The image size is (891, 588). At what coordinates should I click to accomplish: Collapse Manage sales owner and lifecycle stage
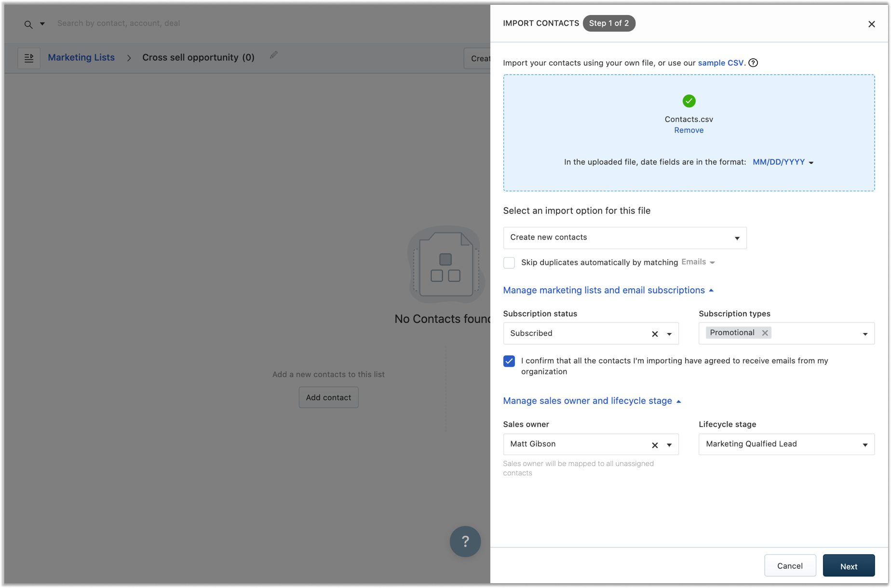tap(592, 401)
